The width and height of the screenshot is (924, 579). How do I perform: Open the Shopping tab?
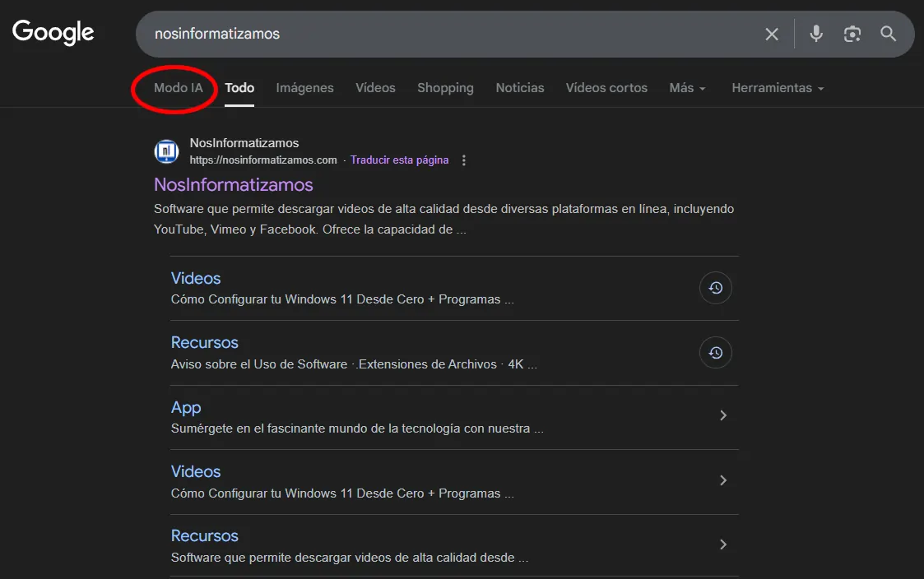(445, 88)
